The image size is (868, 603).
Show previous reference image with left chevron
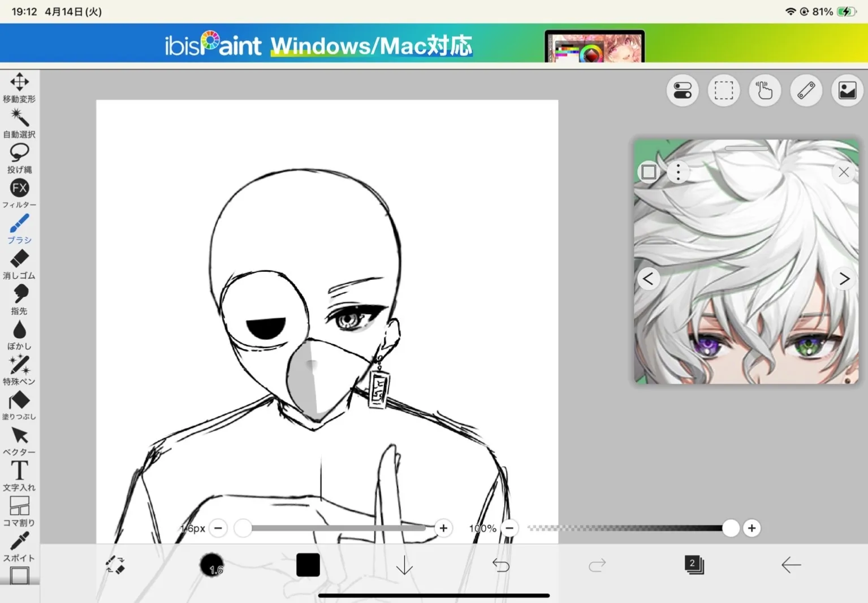pos(649,279)
